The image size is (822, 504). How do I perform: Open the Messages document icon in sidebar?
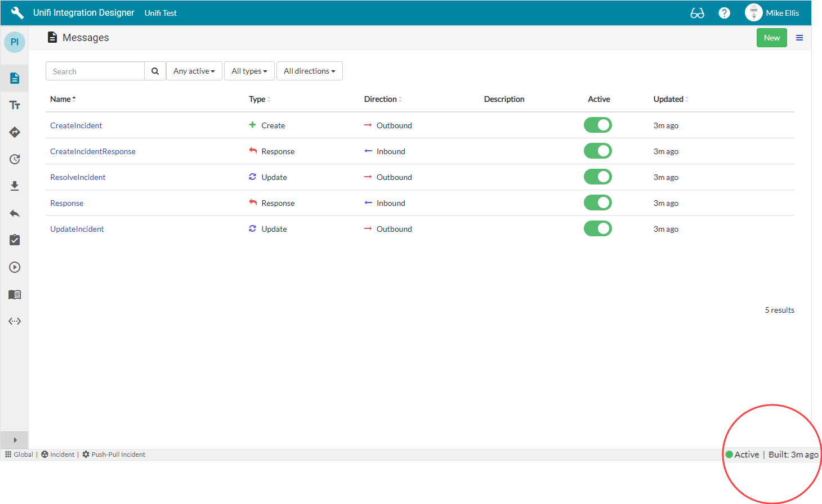(x=15, y=78)
